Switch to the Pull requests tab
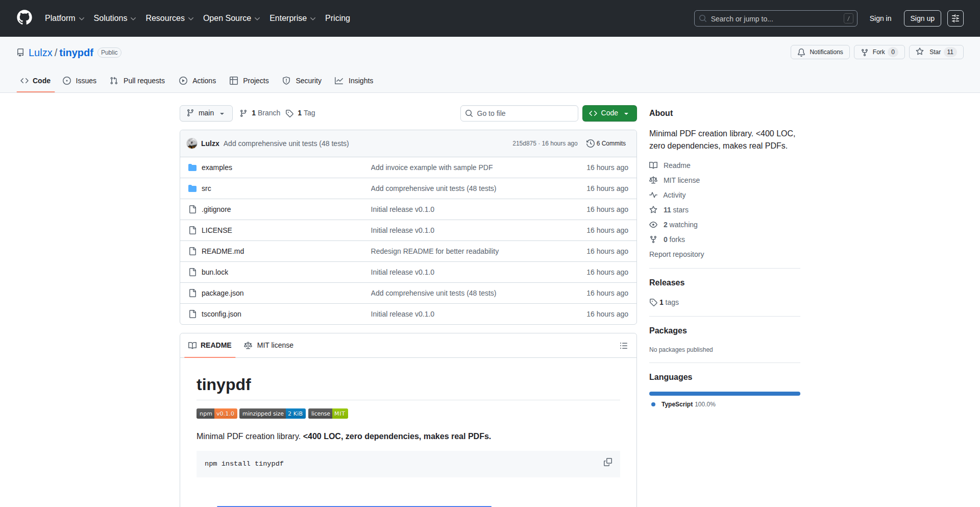The width and height of the screenshot is (980, 507). point(137,81)
